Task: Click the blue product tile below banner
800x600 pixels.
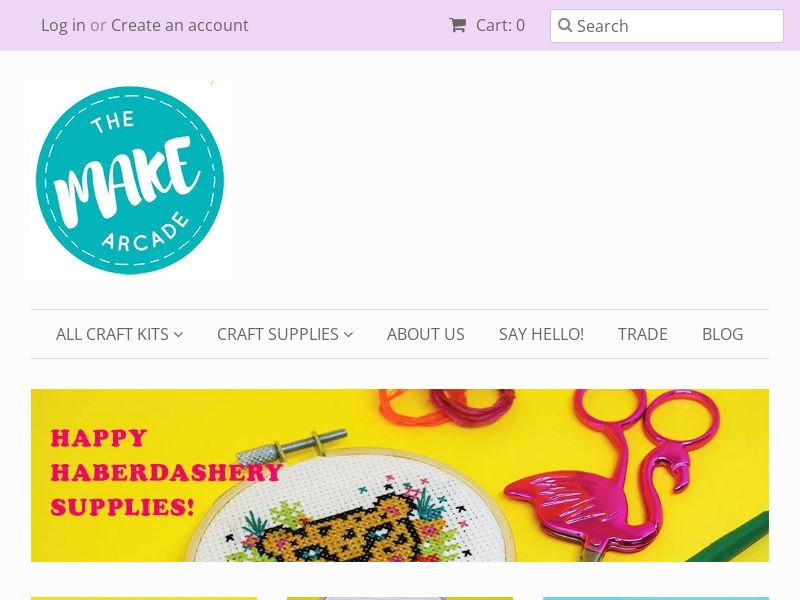Action: click(656, 598)
